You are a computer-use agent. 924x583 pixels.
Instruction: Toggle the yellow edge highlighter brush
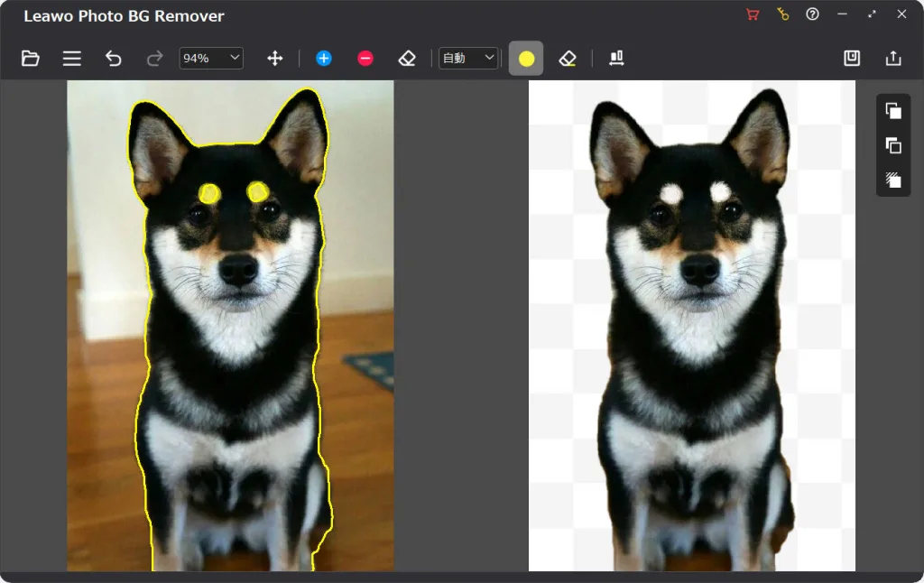(x=526, y=59)
